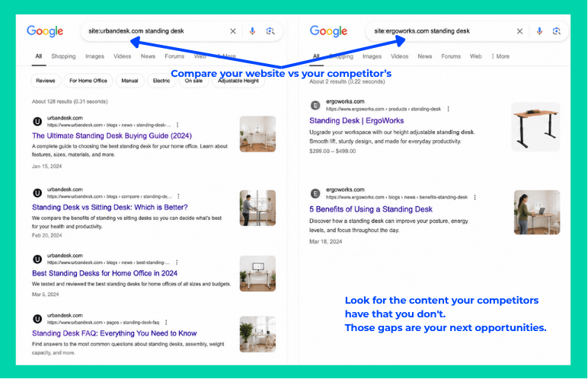Switch to Images tab in urbandesk search

[x=94, y=56]
